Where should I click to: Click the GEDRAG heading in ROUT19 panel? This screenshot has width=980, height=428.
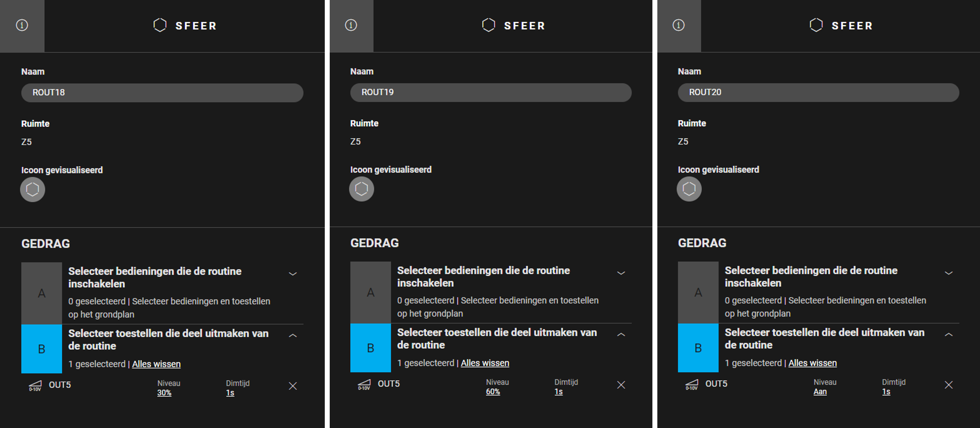tap(374, 243)
